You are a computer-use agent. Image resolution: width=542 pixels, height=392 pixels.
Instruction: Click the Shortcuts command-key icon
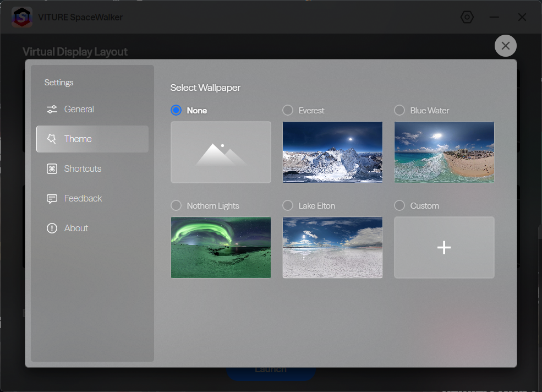(52, 168)
